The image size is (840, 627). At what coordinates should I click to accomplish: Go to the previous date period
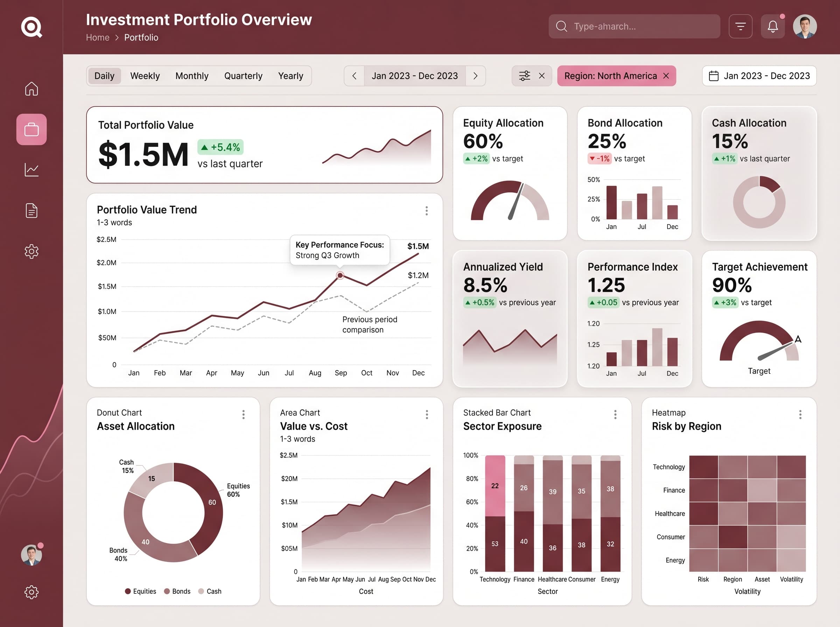pyautogui.click(x=354, y=76)
